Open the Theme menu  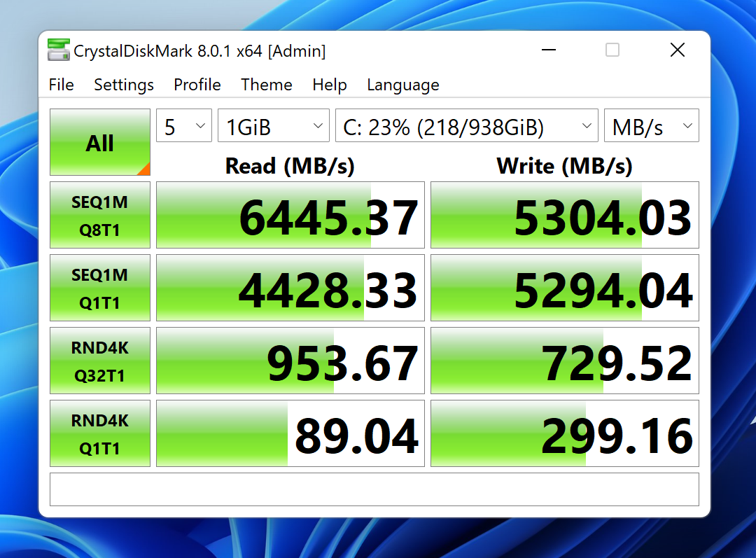pyautogui.click(x=267, y=85)
